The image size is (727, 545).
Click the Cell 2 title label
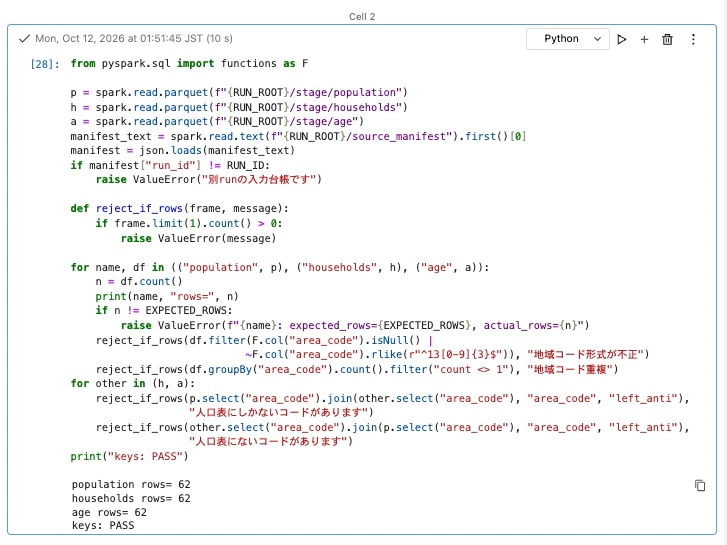(362, 17)
